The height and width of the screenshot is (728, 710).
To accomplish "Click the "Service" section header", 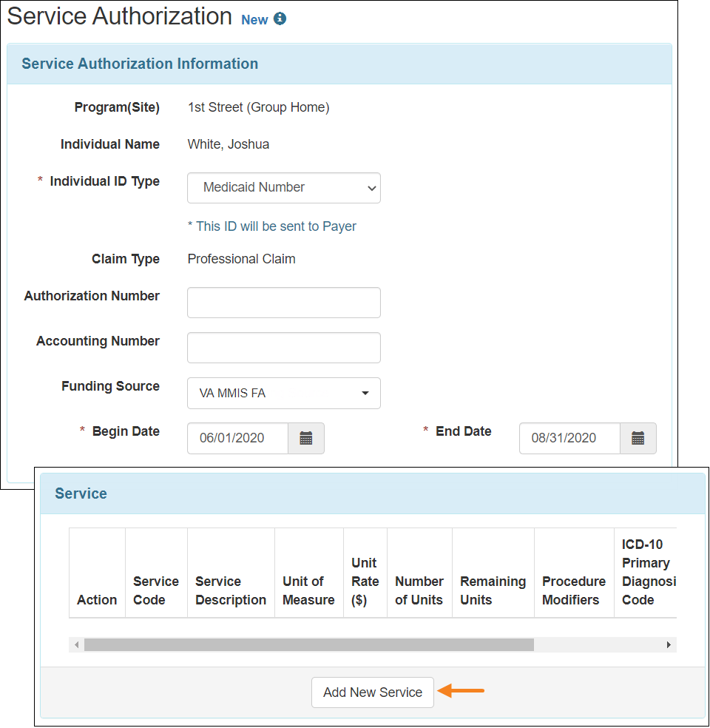I will coord(81,493).
